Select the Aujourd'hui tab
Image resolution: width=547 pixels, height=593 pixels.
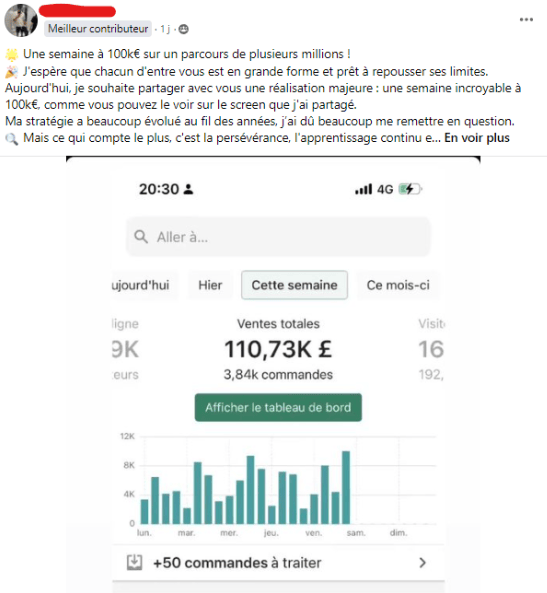pyautogui.click(x=145, y=285)
